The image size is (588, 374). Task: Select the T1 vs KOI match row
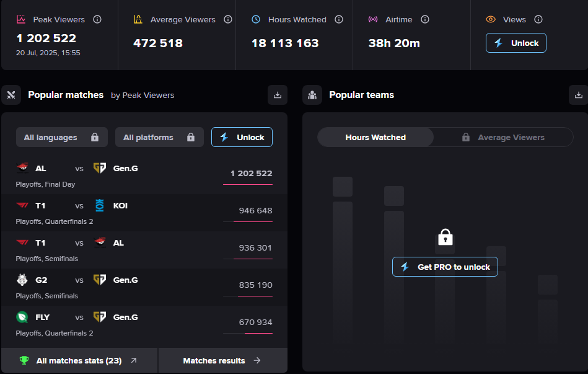pyautogui.click(x=144, y=213)
